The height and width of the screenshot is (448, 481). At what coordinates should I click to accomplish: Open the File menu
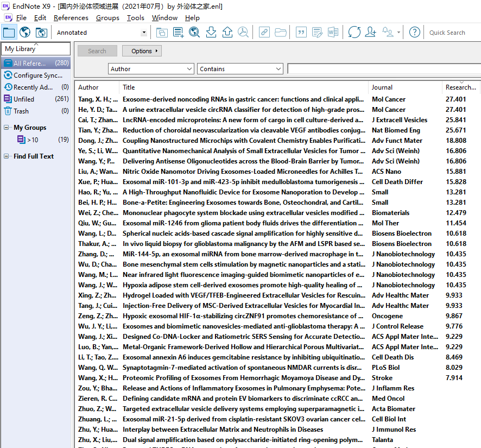pos(21,18)
